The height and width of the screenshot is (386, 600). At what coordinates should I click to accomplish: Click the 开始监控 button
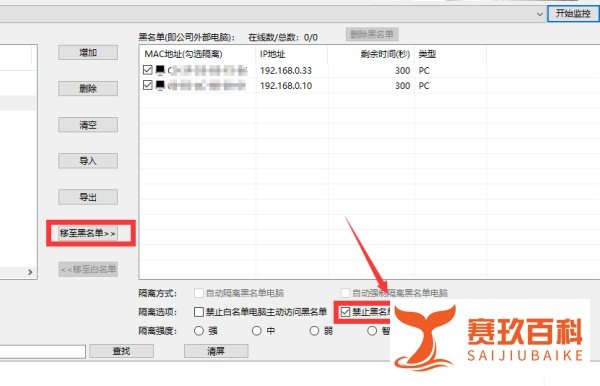(573, 14)
